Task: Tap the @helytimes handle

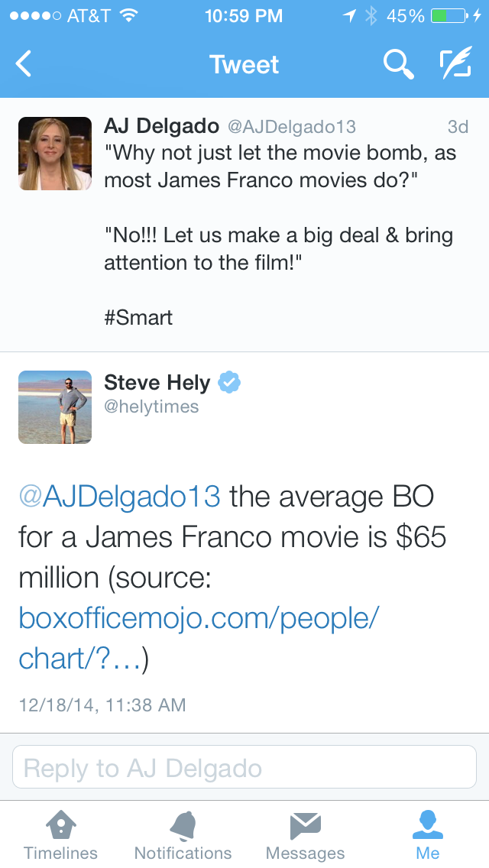Action: (x=151, y=407)
